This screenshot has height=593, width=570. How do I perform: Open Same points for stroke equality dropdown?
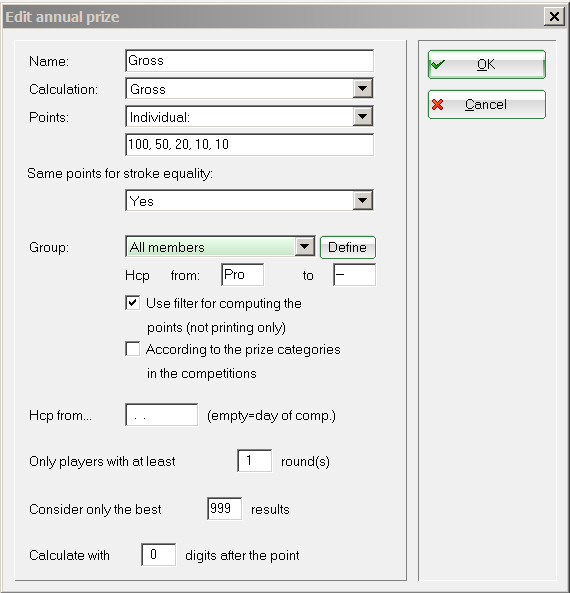pos(362,200)
